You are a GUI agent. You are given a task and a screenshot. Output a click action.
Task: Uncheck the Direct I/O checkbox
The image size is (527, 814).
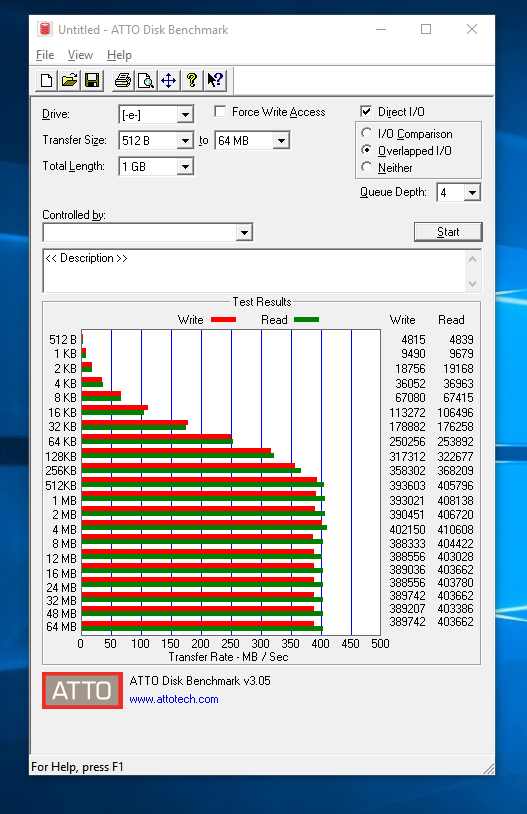366,112
